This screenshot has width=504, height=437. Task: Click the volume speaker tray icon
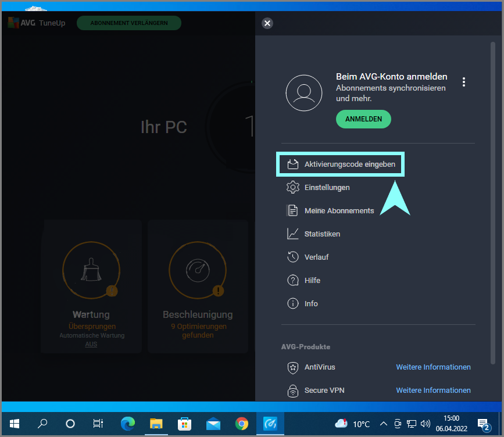(x=426, y=424)
